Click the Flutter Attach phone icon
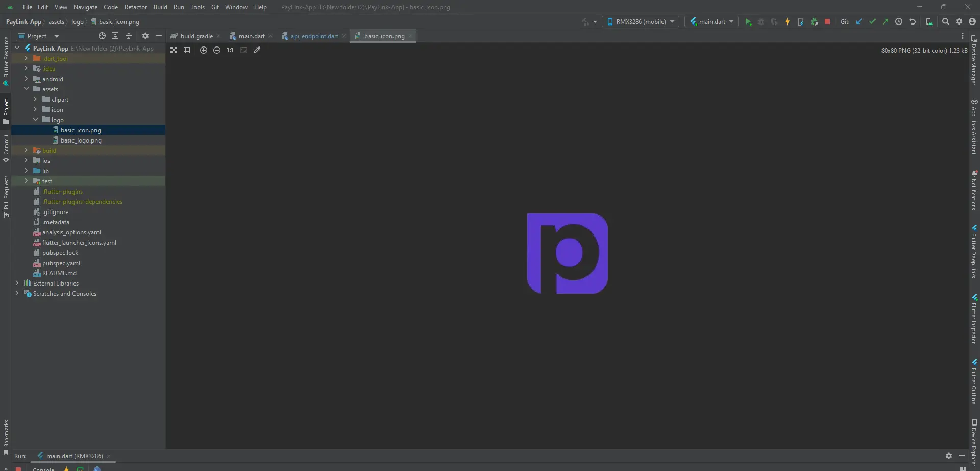Screen dimensions: 980x471 [x=800, y=22]
